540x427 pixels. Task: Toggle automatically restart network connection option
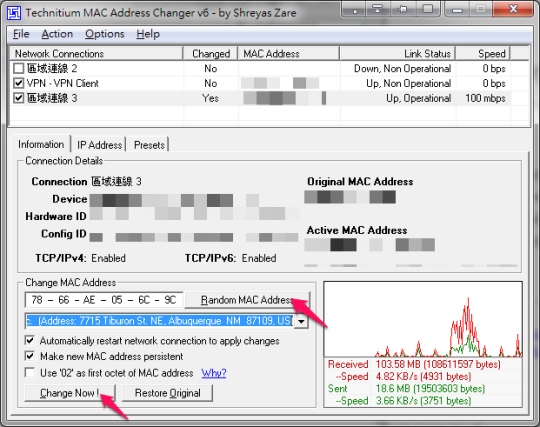tap(30, 341)
